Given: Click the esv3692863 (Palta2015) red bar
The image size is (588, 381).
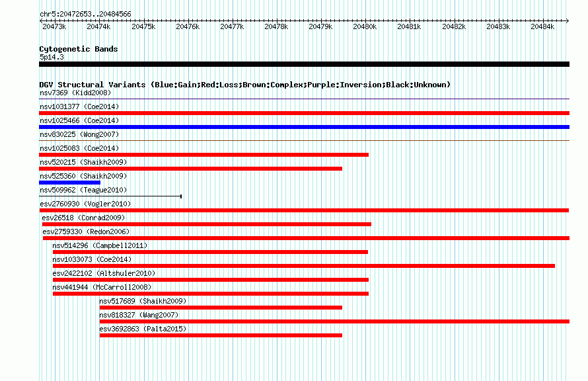Looking at the screenshot, I should point(221,335).
